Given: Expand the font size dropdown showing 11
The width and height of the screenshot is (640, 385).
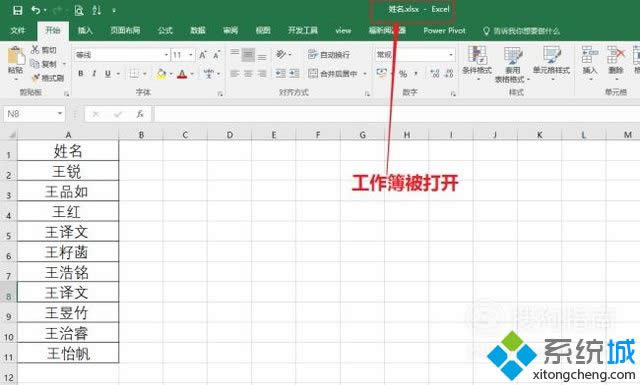Looking at the screenshot, I should 191,55.
